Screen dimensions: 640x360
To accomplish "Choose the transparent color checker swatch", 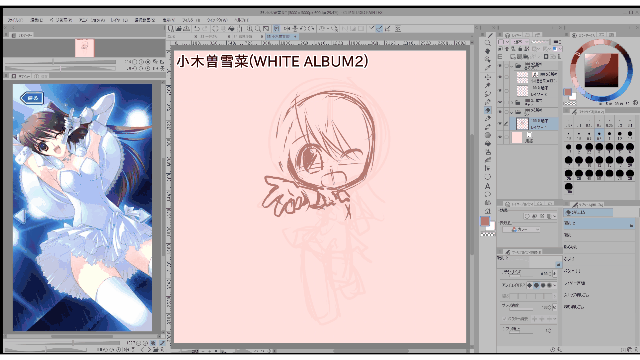I will click(x=487, y=235).
